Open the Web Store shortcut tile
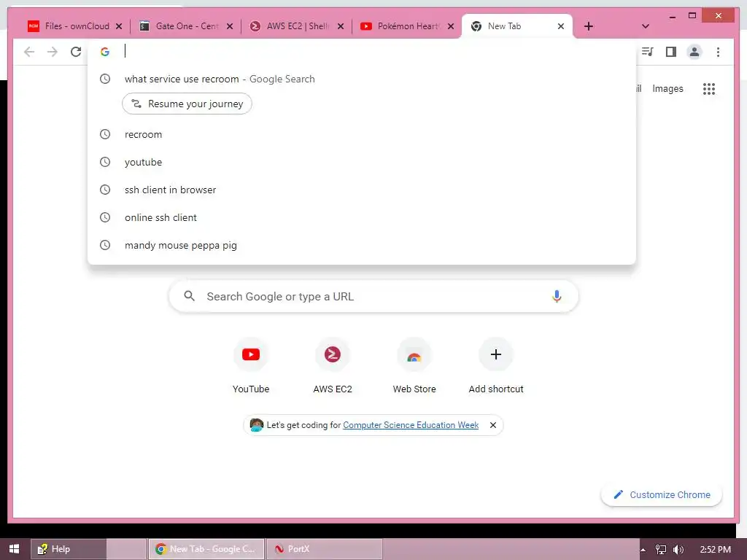The image size is (747, 560). tap(414, 366)
